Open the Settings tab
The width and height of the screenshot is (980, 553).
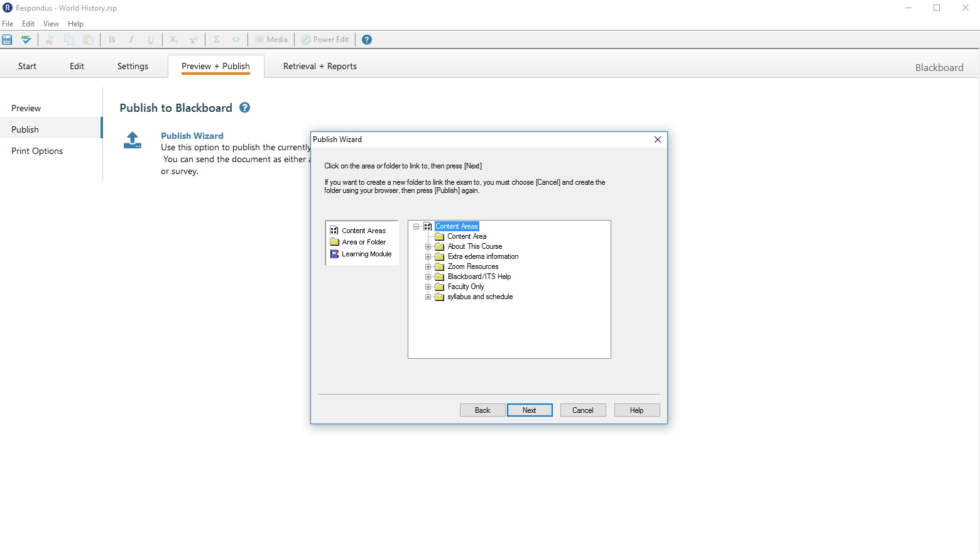coord(133,66)
